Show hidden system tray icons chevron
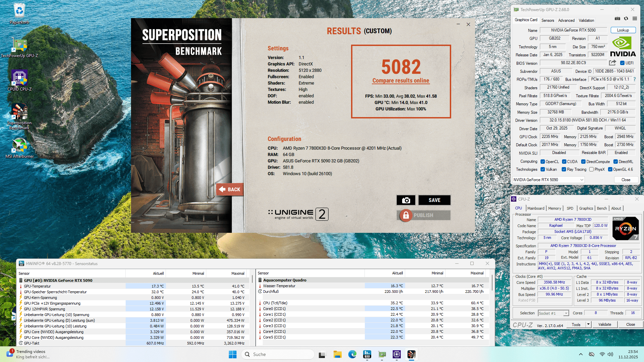This screenshot has height=362, width=644. tap(581, 354)
